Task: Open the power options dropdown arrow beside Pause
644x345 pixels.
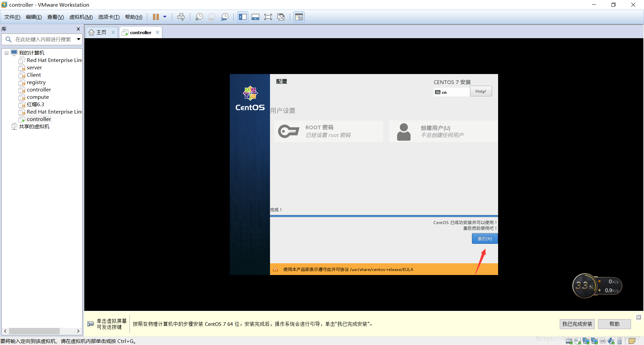Action: (x=165, y=17)
